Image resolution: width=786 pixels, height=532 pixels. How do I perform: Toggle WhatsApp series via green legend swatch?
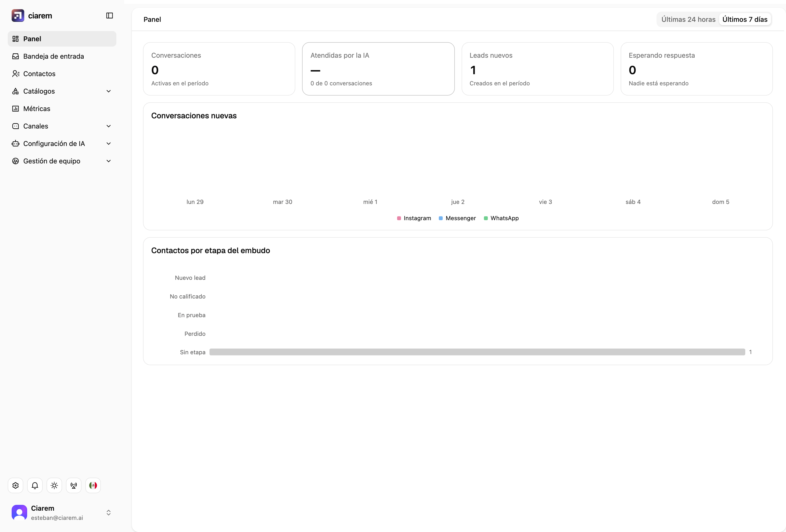pos(486,218)
